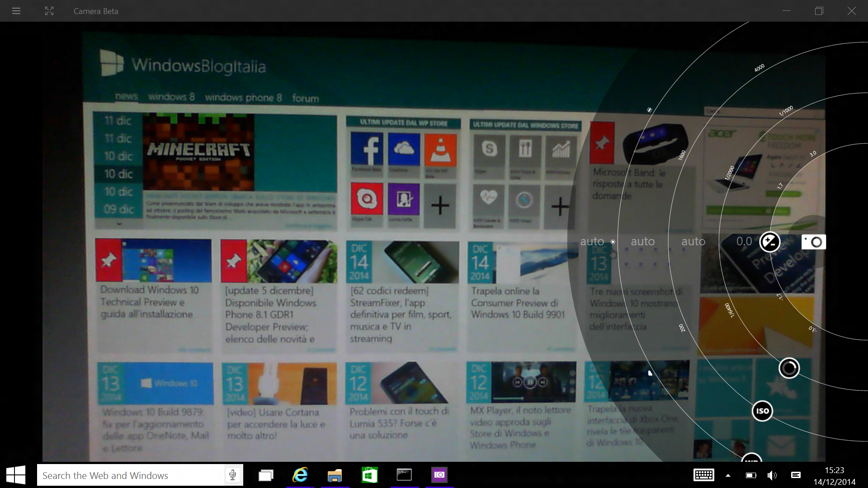
Task: Click the Camera Beta window title
Action: pos(96,11)
